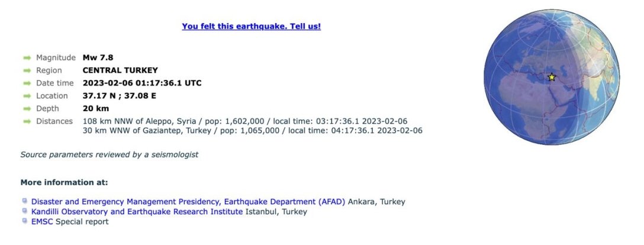
Task: Click the green arrow beside Date time
Action: tap(27, 83)
